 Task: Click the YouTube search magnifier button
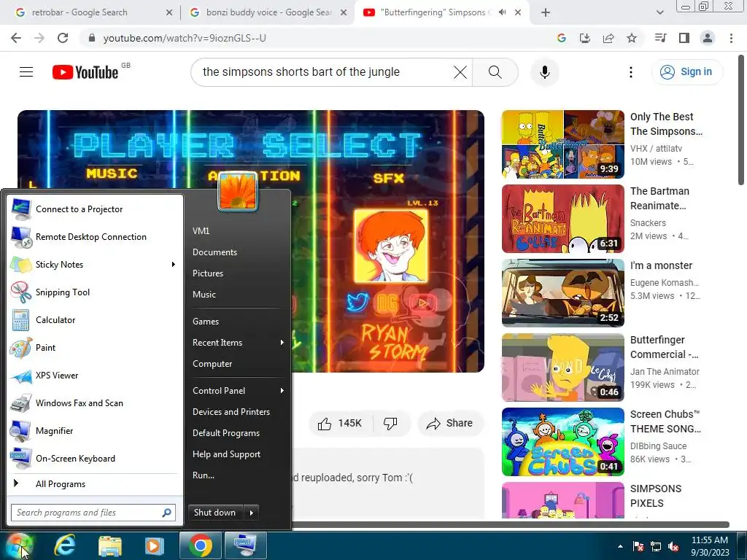click(495, 72)
